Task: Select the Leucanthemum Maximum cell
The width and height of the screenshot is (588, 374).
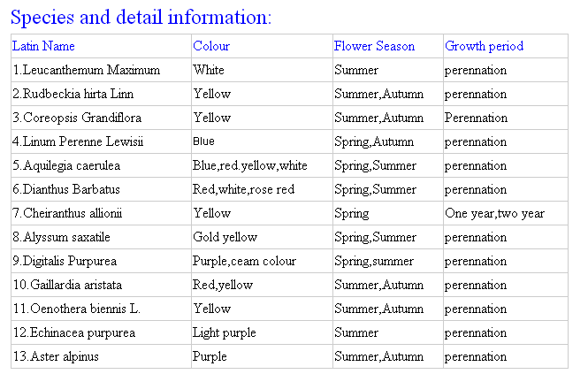Action: [87, 70]
